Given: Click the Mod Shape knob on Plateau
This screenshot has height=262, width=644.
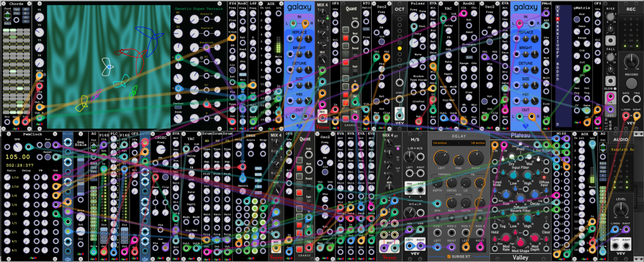Looking at the screenshot, I should click(520, 243).
